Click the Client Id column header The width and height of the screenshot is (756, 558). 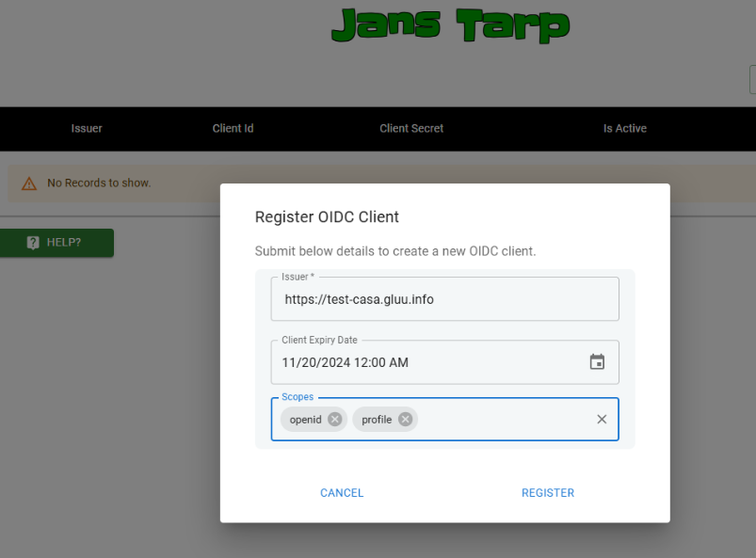pyautogui.click(x=233, y=129)
